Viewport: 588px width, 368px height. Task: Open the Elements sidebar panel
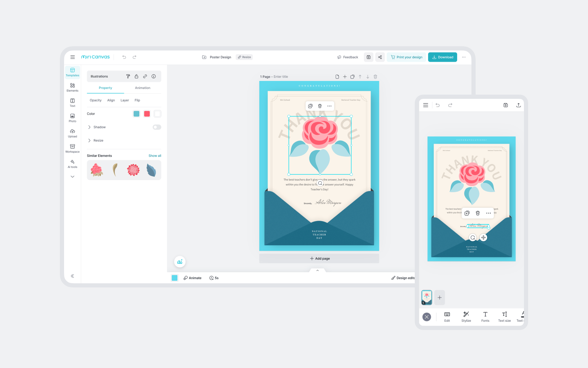click(72, 88)
